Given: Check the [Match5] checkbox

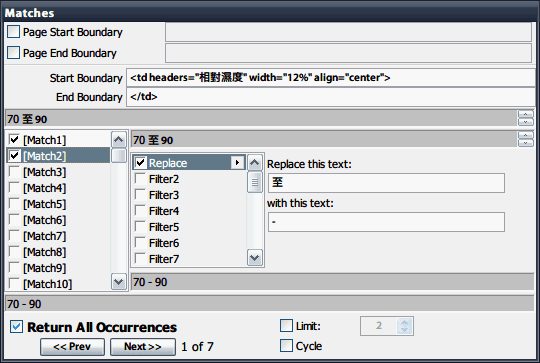Looking at the screenshot, I should click(x=14, y=204).
